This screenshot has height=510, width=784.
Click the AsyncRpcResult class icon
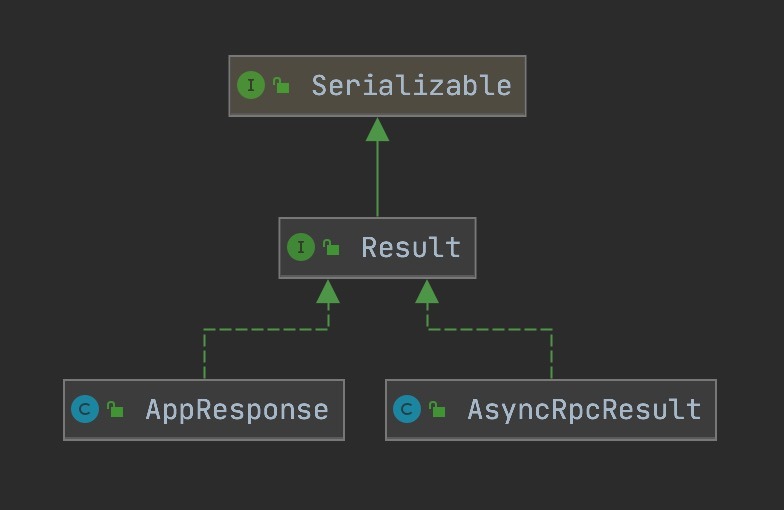[x=406, y=409]
